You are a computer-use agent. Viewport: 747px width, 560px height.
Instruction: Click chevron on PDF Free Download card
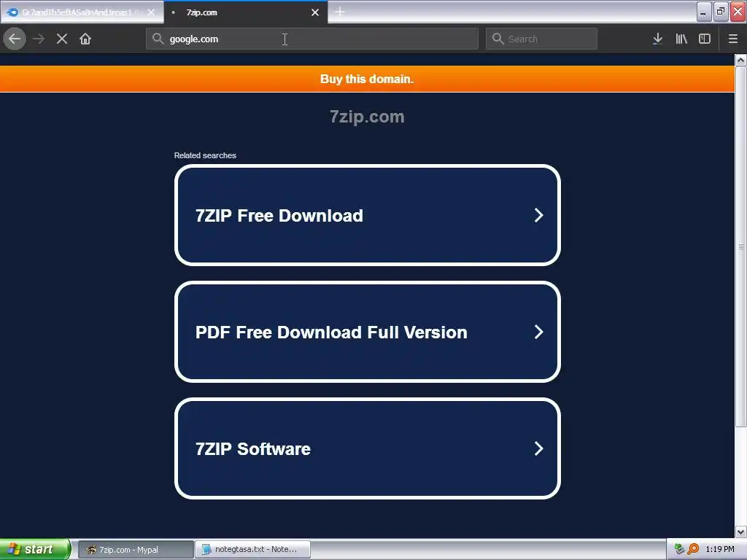point(538,332)
